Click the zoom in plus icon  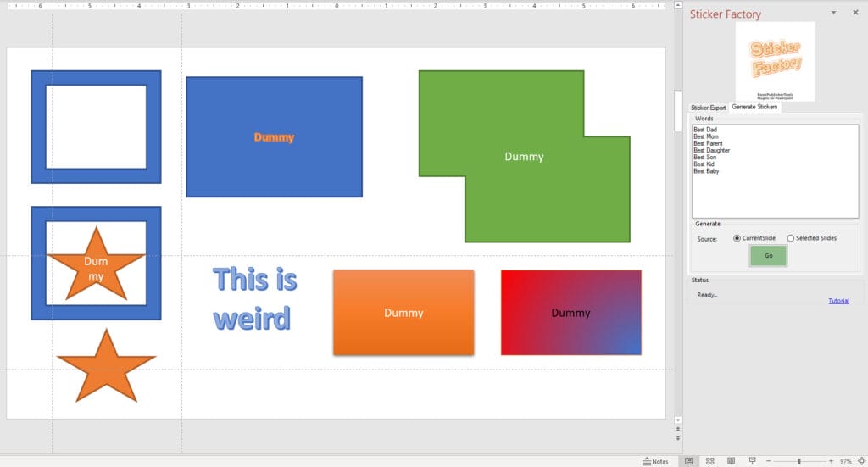[830, 461]
